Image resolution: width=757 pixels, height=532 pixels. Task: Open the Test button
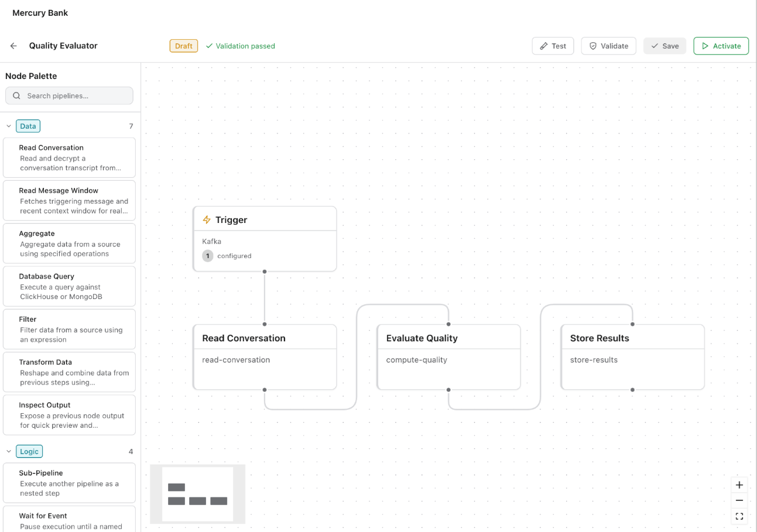(x=553, y=46)
